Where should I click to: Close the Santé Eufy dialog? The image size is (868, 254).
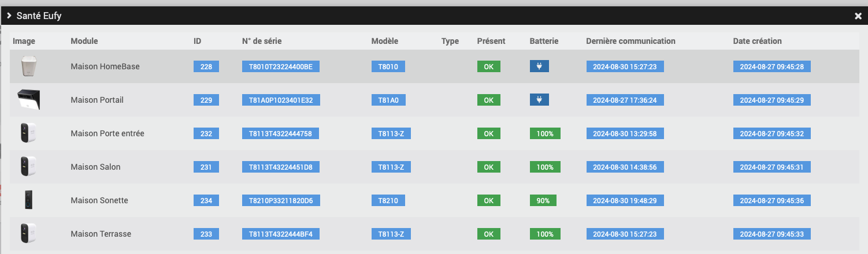pos(858,16)
